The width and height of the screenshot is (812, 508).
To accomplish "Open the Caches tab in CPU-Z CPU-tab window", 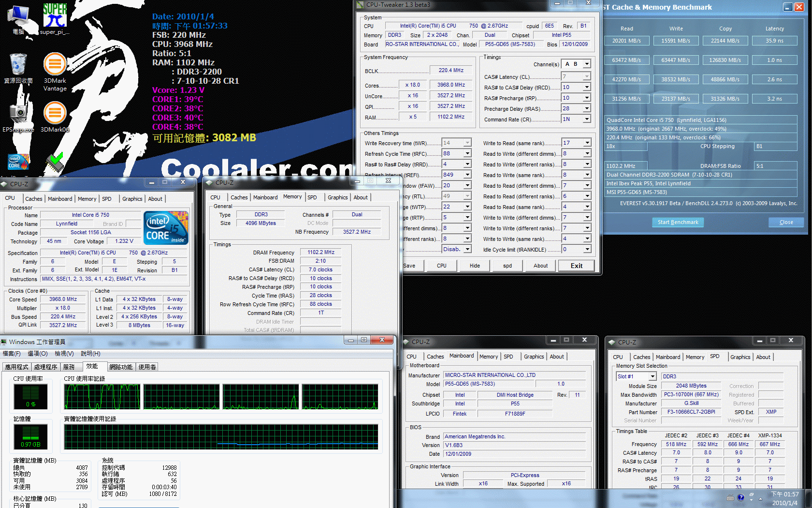I will click(x=34, y=199).
